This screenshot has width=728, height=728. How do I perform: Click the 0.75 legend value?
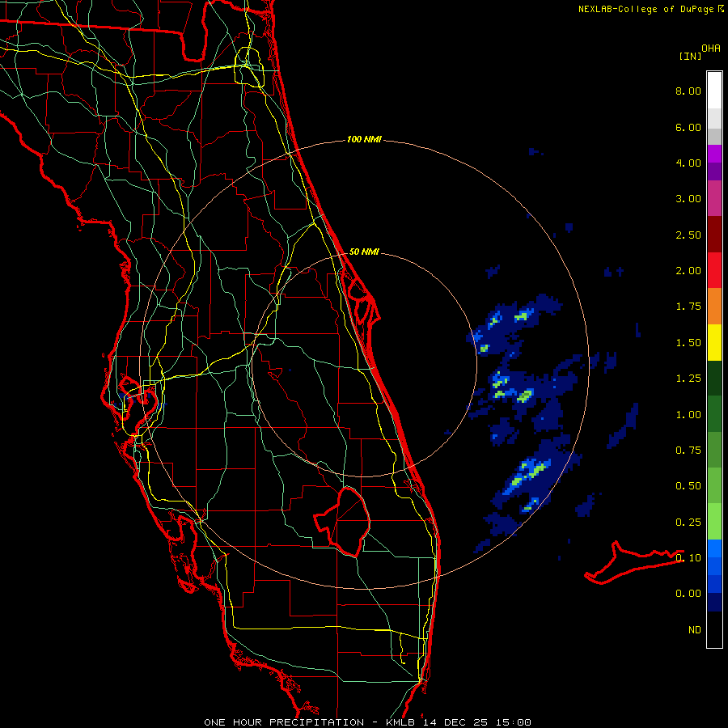tap(688, 451)
